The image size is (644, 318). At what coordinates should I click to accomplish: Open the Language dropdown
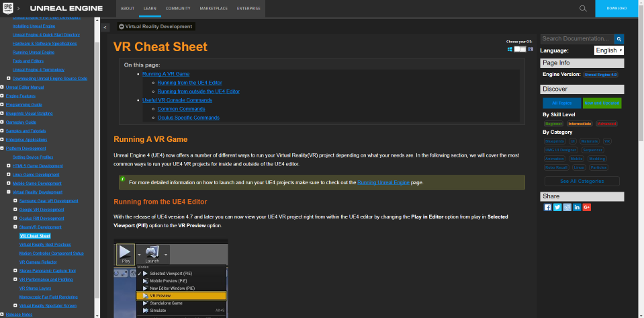tap(609, 50)
